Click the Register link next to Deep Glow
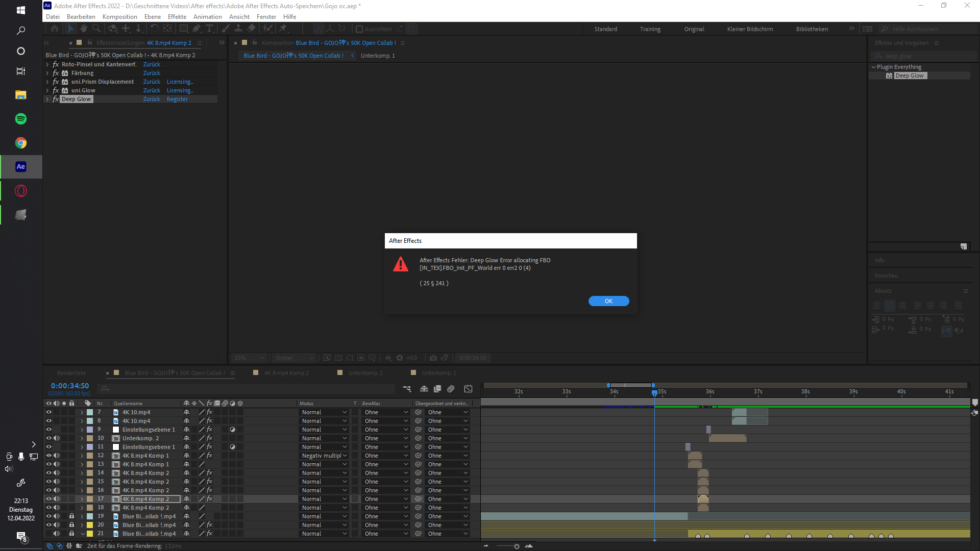The width and height of the screenshot is (980, 551). coord(177,98)
